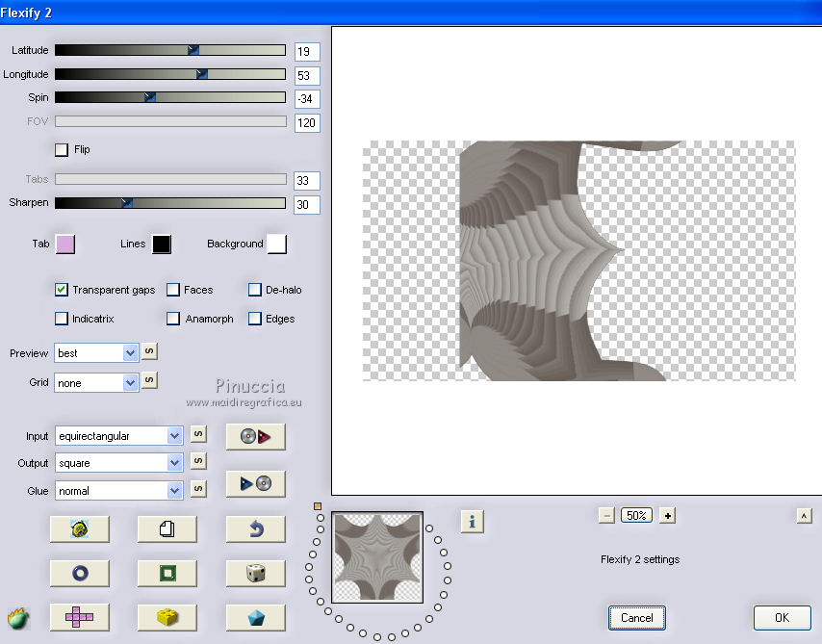Click the Latitude value field showing 19
The image size is (822, 644).
click(307, 51)
